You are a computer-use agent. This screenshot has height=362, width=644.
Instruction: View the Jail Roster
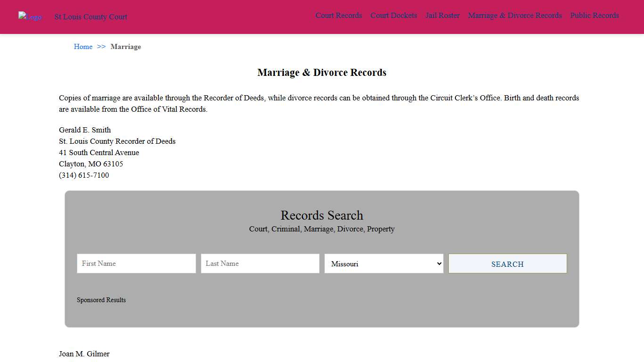coord(442,16)
